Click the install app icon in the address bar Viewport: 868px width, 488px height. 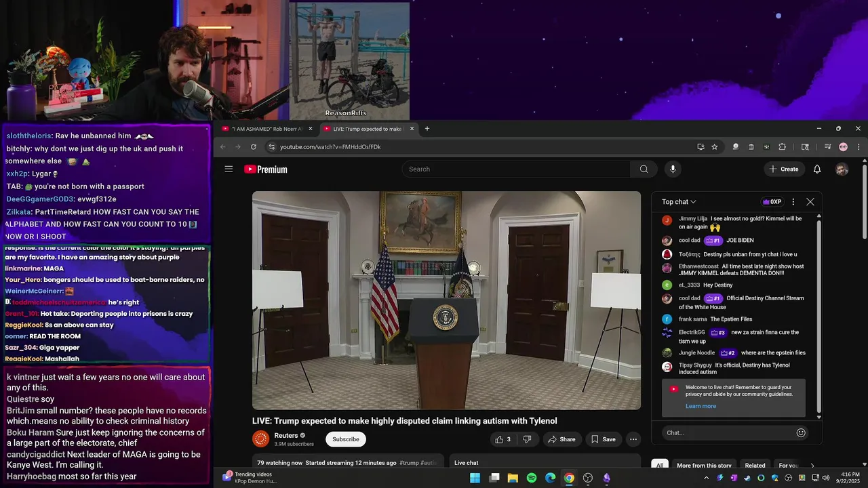701,147
